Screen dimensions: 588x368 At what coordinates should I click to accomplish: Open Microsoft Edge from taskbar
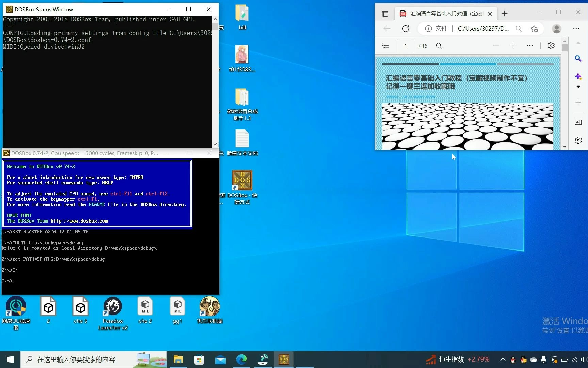point(242,359)
